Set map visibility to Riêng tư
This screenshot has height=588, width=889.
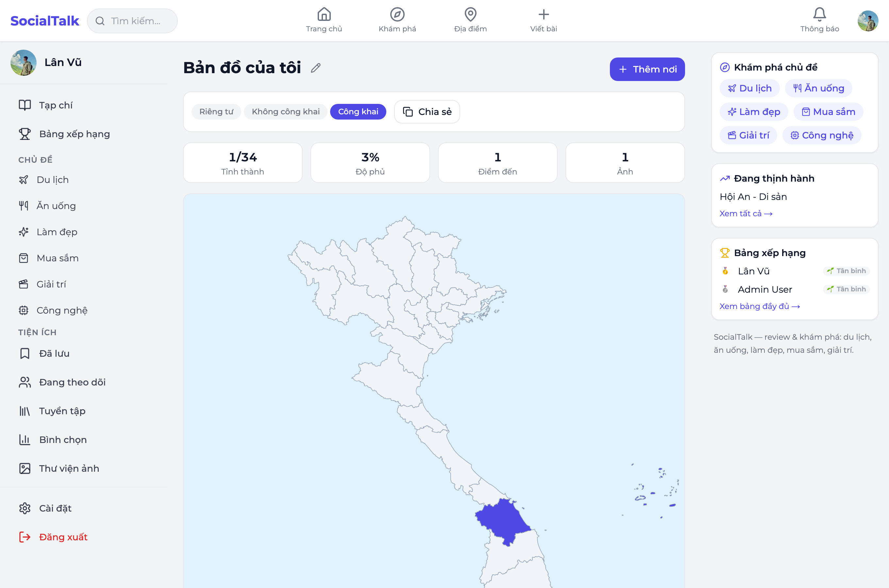216,112
